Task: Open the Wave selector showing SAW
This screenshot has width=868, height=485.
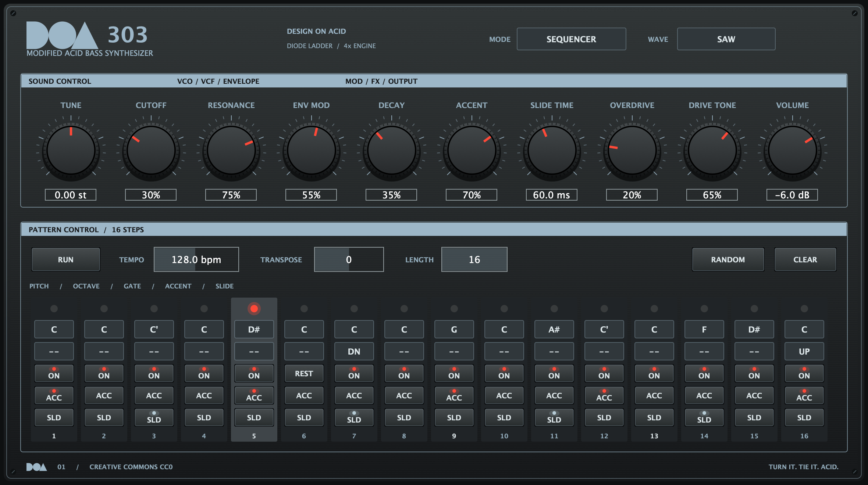Action: click(726, 39)
